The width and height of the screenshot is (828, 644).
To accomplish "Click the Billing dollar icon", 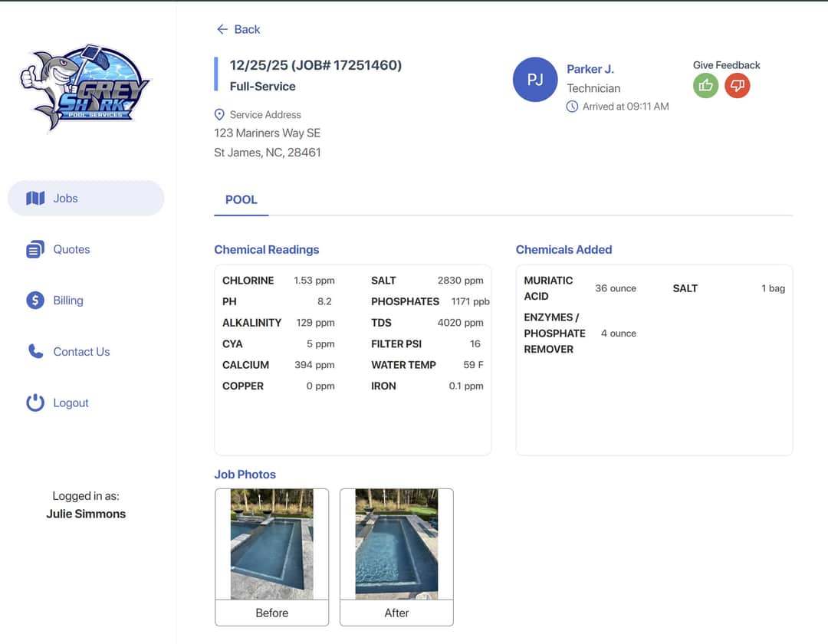I will coord(35,301).
